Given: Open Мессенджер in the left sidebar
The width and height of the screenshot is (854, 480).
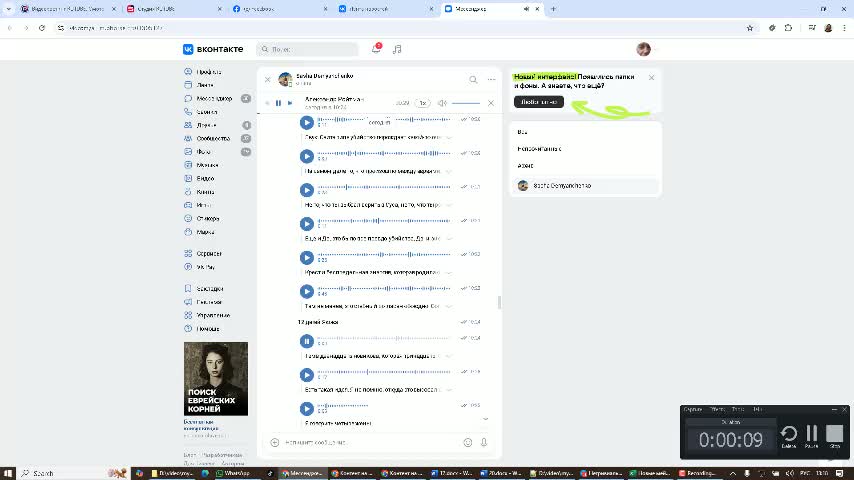Looking at the screenshot, I should [214, 99].
